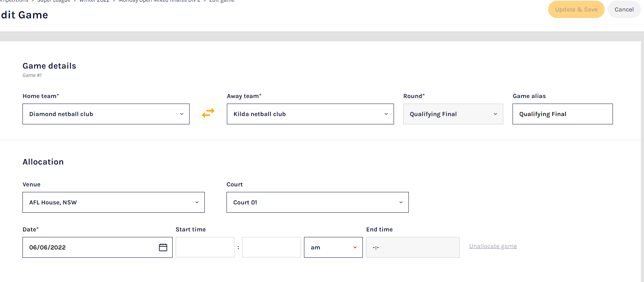644x282 pixels.
Task: Focus the Start time minutes box
Action: pos(271,247)
